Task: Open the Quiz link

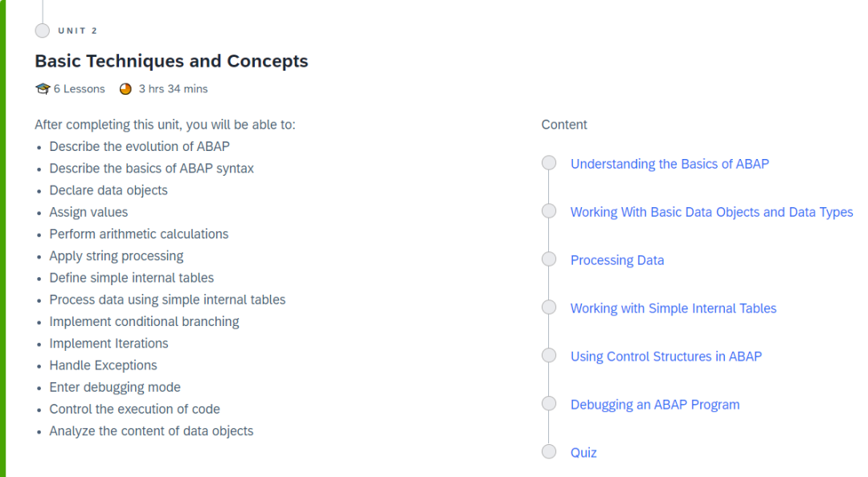Action: [x=583, y=453]
